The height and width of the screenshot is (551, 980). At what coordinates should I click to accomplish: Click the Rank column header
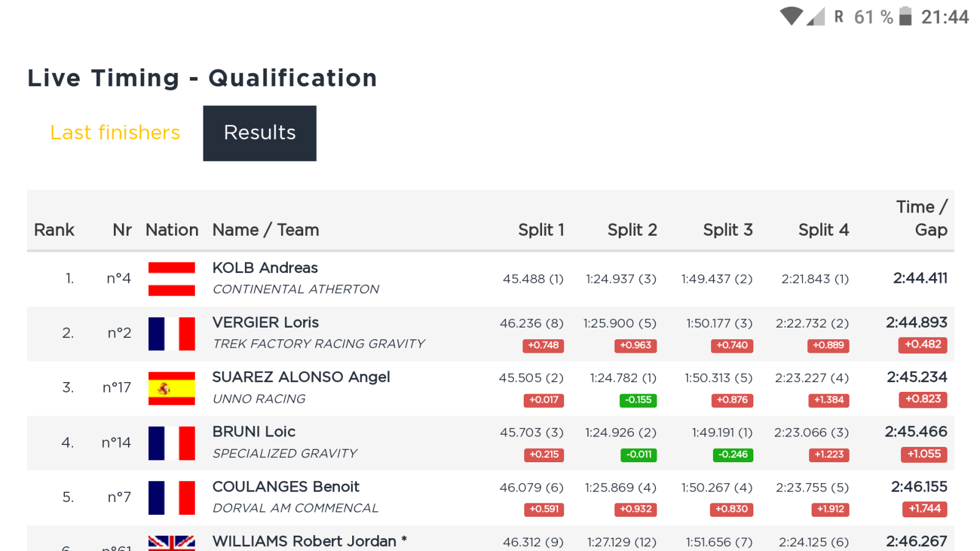pos(54,230)
